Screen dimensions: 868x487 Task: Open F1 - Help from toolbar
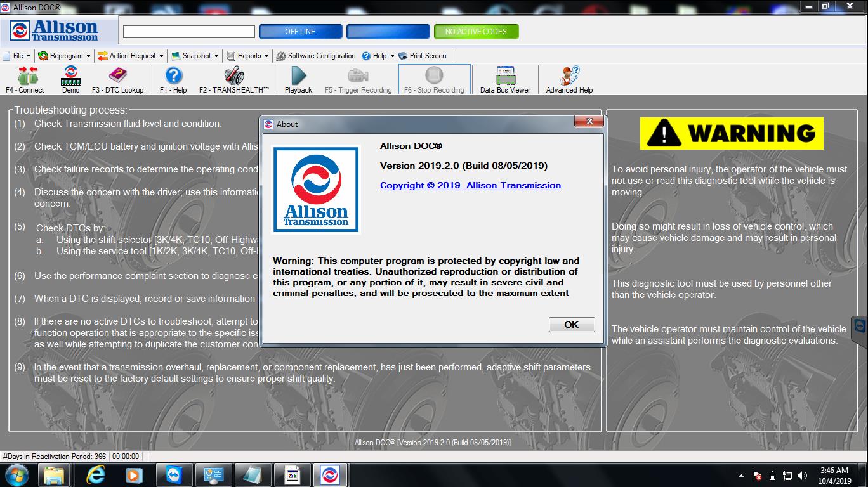click(x=173, y=80)
